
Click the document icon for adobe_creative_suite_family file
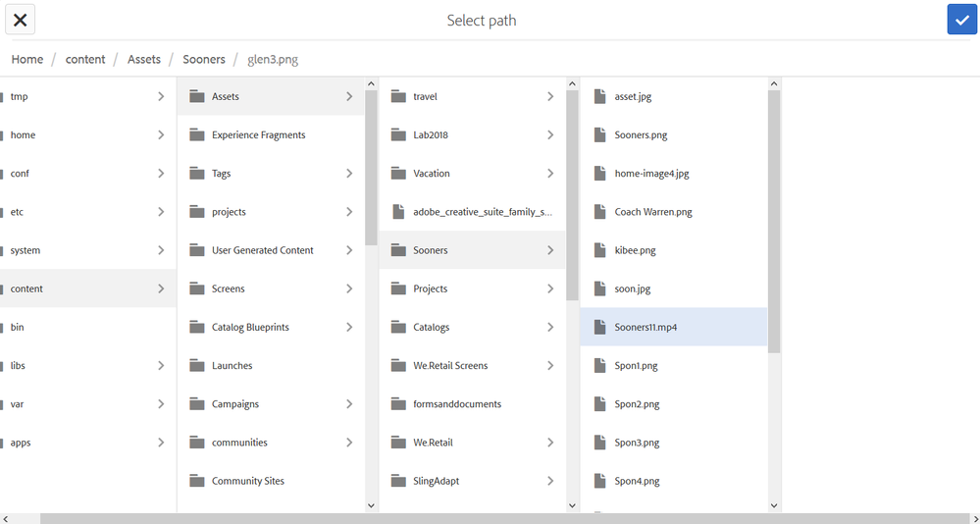coord(397,212)
